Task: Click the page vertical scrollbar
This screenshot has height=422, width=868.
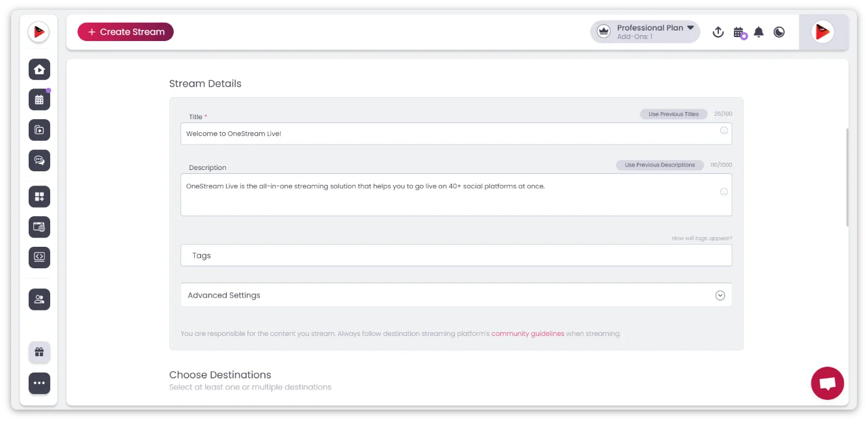Action: (847, 177)
